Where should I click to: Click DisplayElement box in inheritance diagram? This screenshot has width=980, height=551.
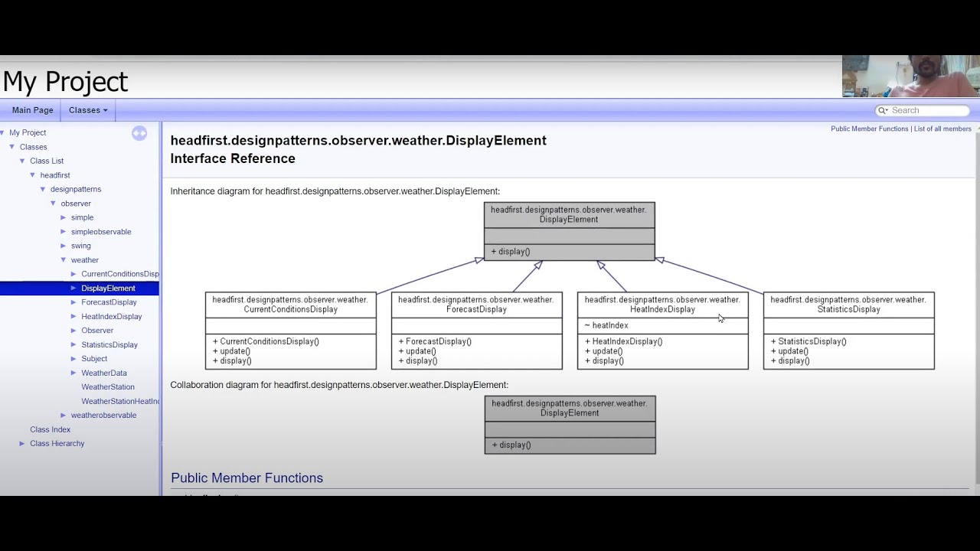[570, 231]
